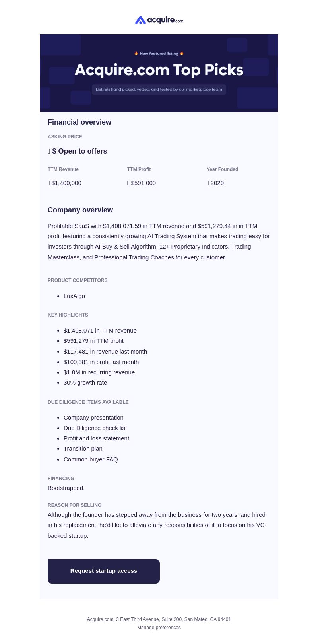Click the 'LuxAlgo' competitor item

74,296
